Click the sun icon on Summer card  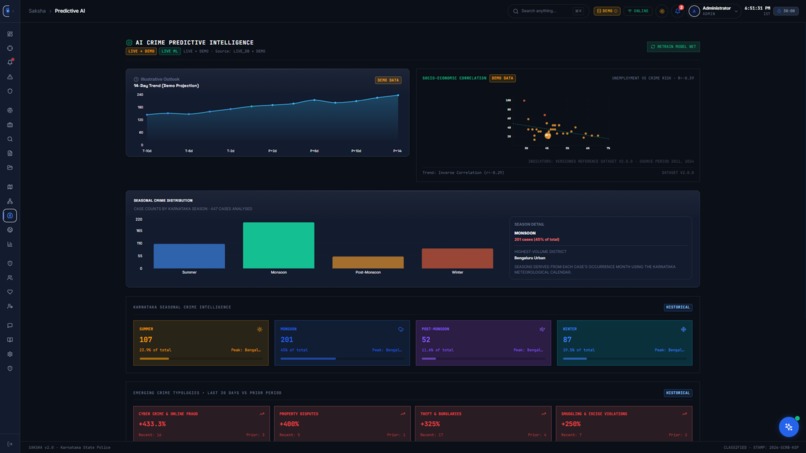point(260,329)
